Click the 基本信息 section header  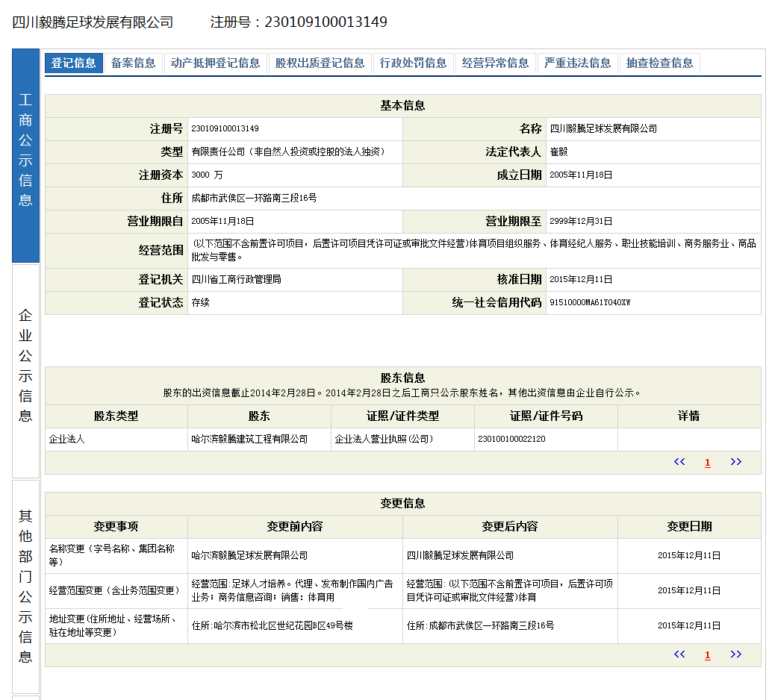[x=402, y=105]
